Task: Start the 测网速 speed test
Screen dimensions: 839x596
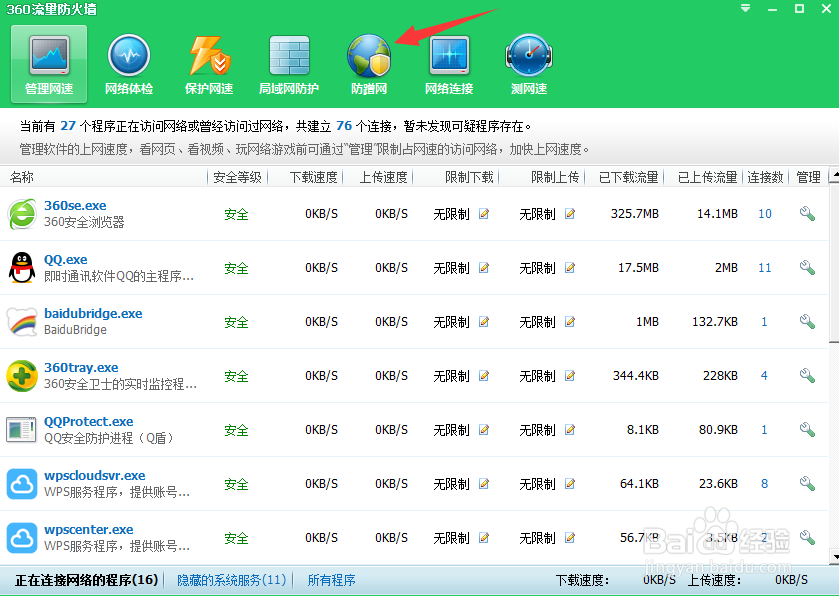Action: click(528, 62)
